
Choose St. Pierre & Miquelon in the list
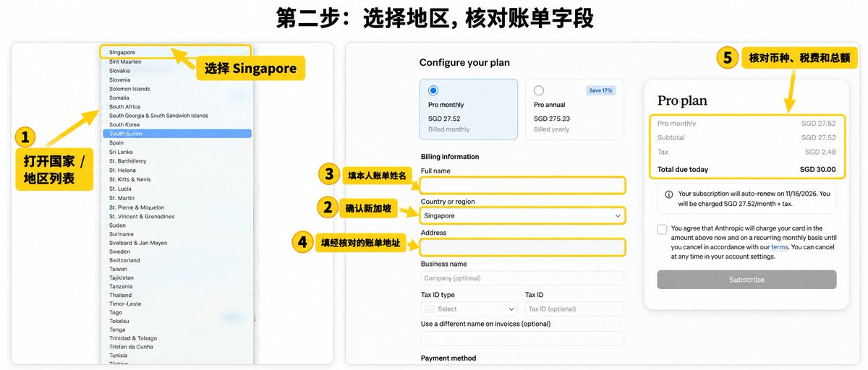point(136,207)
